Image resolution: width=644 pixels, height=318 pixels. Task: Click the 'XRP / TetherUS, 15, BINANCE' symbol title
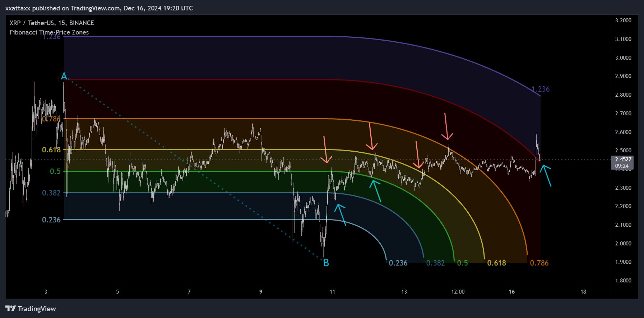[x=52, y=23]
